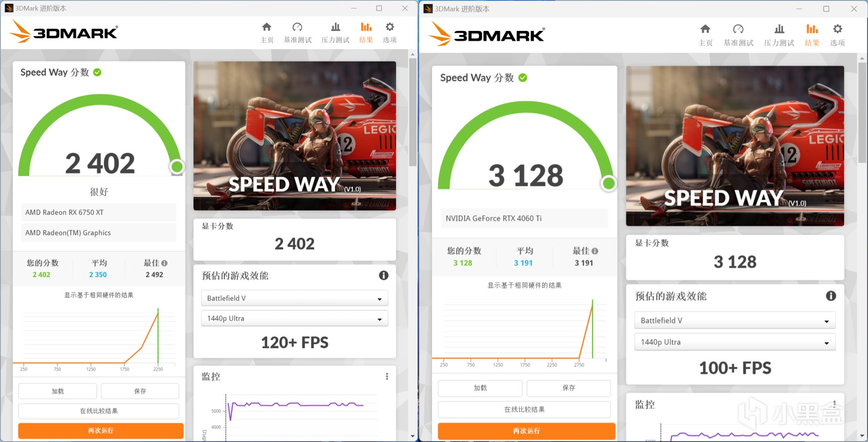Click 显卡分数 heading in left window

click(x=217, y=226)
